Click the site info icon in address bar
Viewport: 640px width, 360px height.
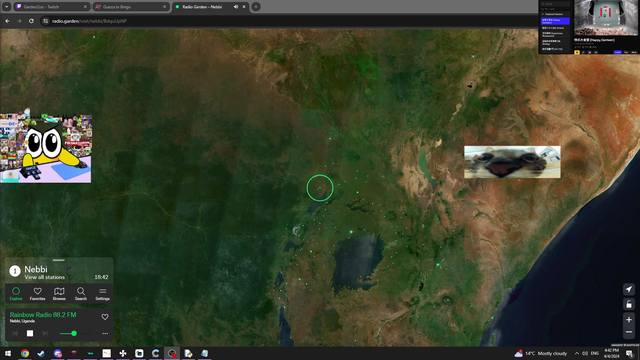46,21
